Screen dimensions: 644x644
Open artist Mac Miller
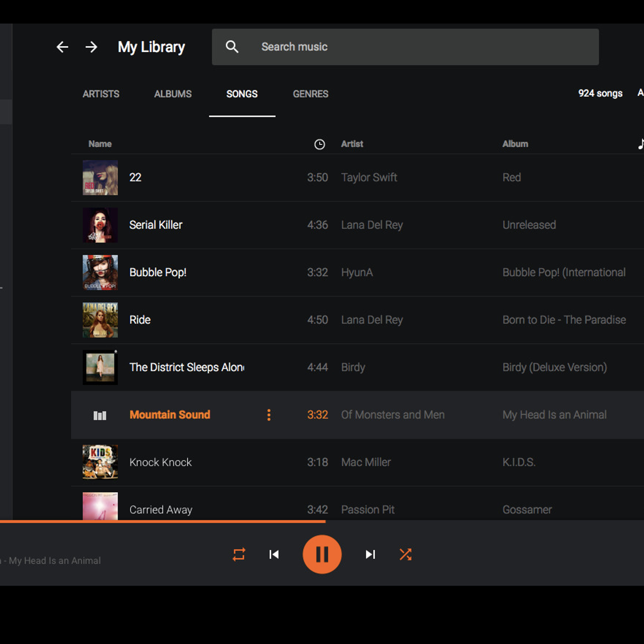[x=366, y=462]
